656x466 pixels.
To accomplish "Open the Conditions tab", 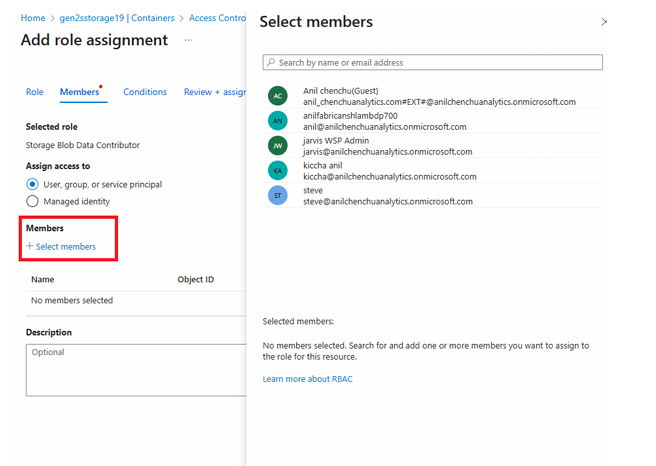I will point(145,92).
